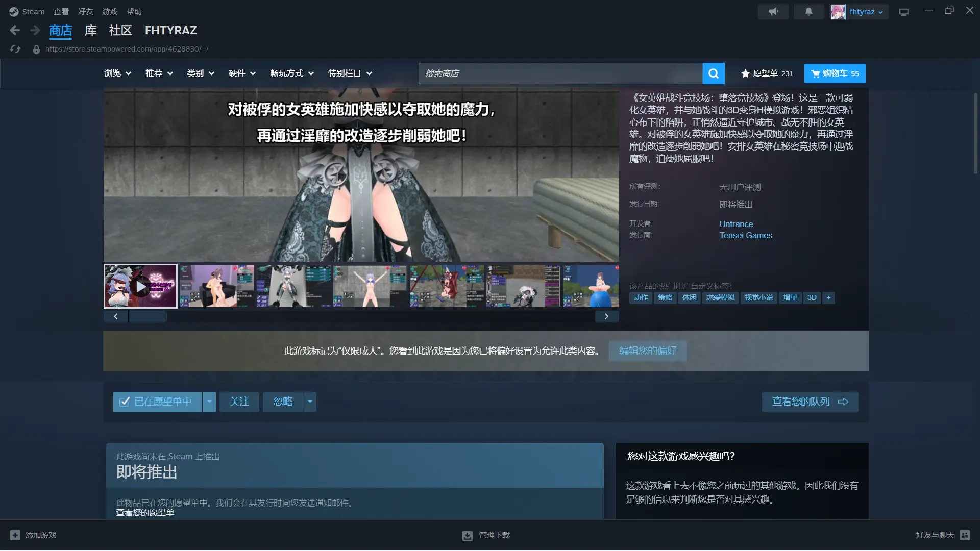Go back with the left arrow icon
This screenshot has height=551, width=980.
coord(15,31)
